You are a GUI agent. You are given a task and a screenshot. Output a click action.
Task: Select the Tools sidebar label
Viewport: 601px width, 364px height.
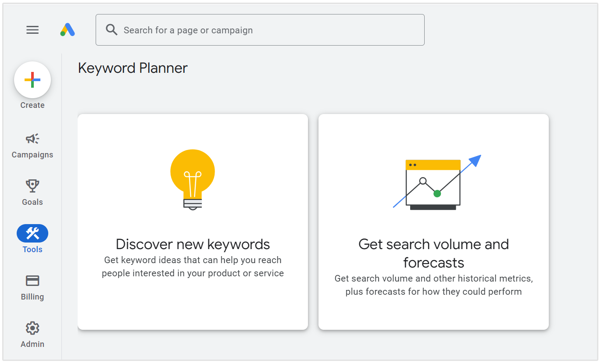tap(32, 249)
